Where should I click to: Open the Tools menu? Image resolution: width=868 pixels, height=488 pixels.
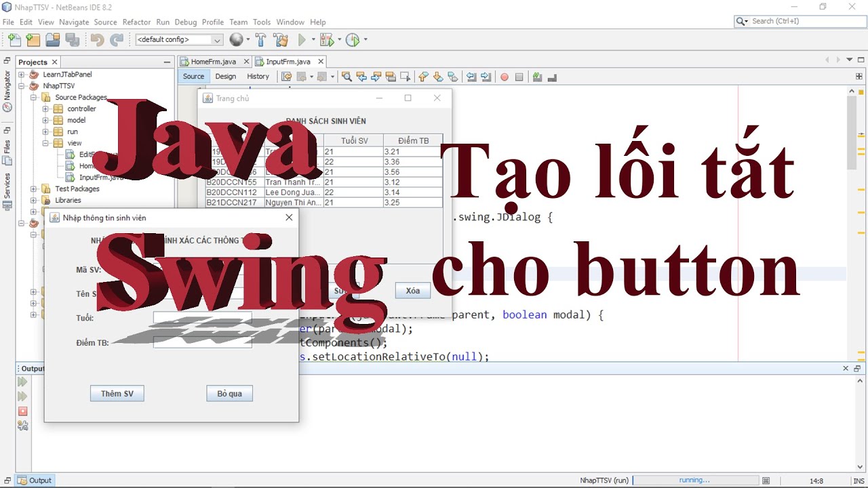pos(262,22)
